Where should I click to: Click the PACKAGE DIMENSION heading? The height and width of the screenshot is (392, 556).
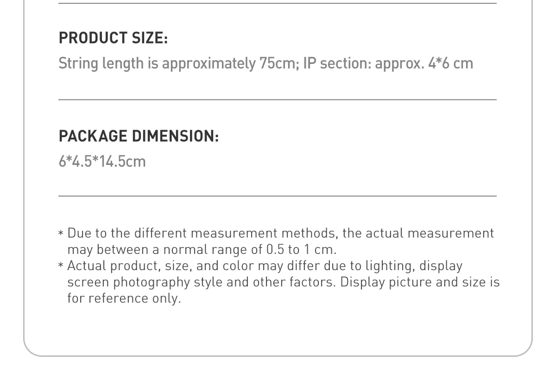[x=139, y=136]
